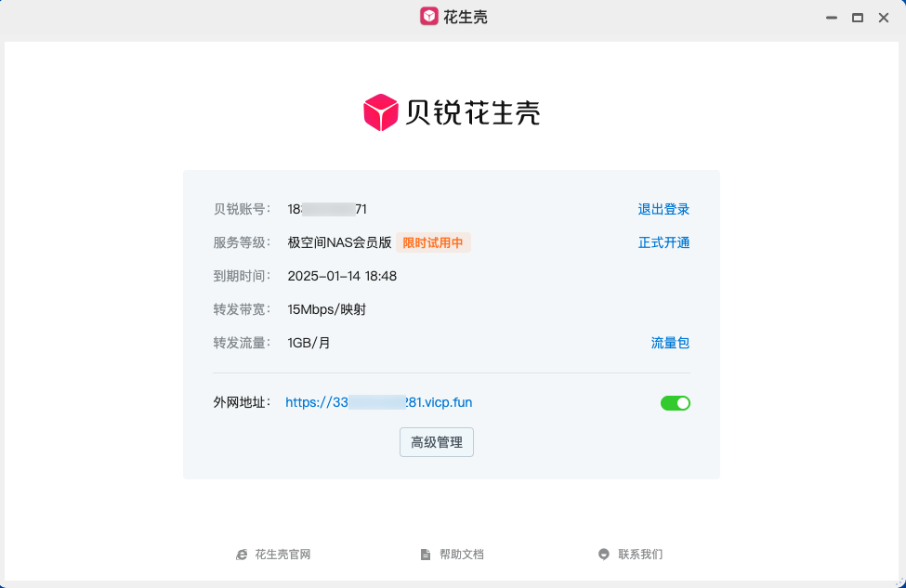Click the expiry date 2025-01-14 18:48

342,276
